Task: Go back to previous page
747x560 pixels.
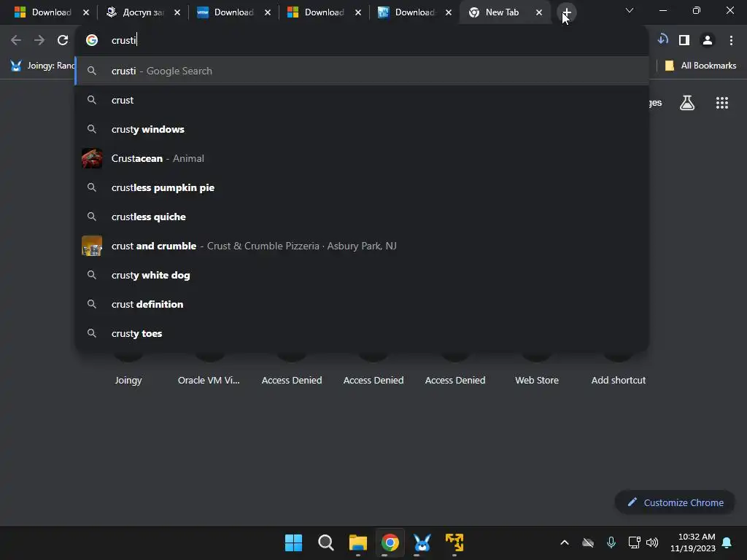Action: pos(16,40)
